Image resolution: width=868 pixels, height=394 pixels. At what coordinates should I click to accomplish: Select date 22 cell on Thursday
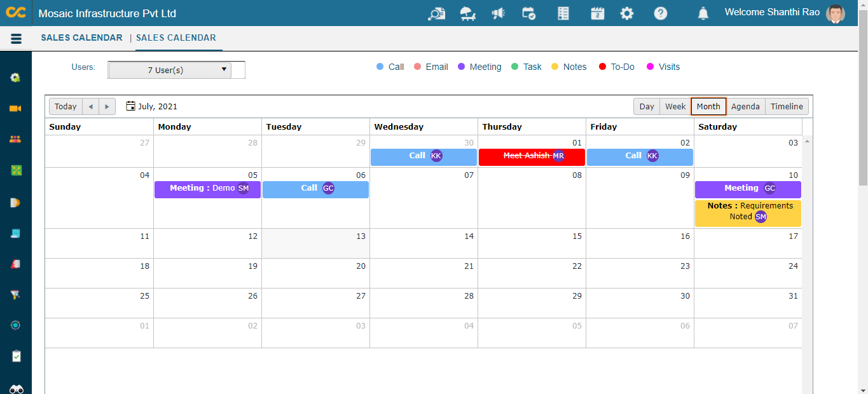(532, 273)
